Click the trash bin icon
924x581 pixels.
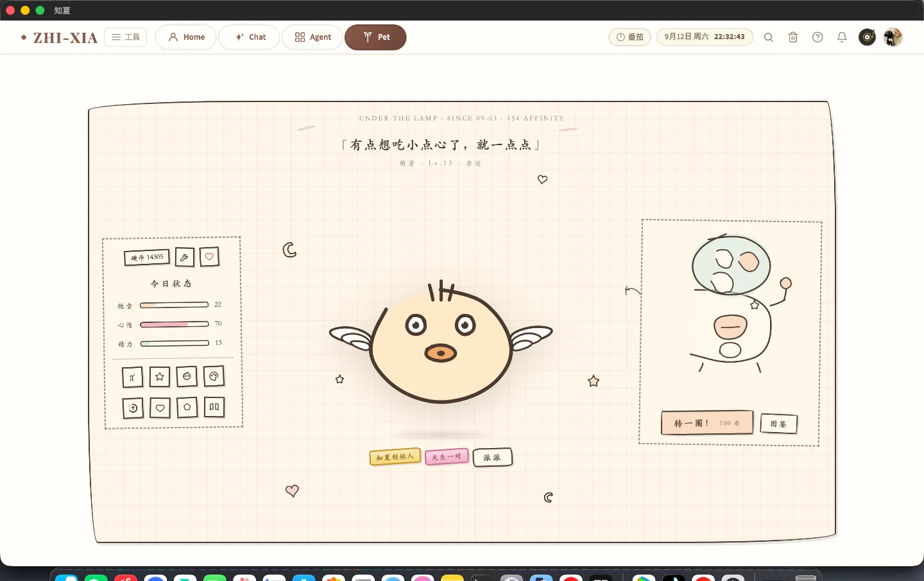pos(793,37)
